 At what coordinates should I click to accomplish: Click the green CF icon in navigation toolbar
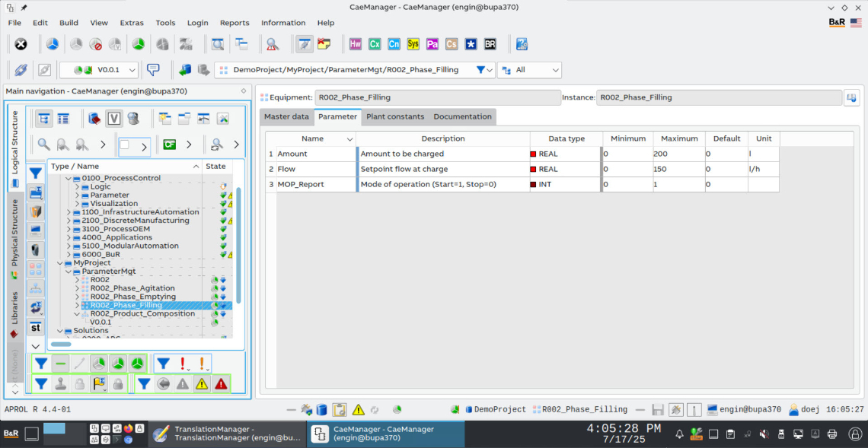[169, 145]
